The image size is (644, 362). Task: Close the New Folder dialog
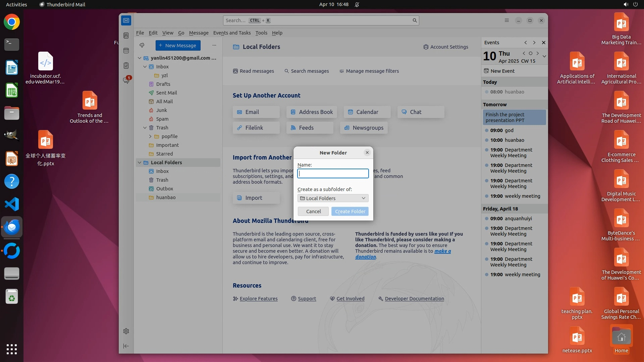pos(367,153)
